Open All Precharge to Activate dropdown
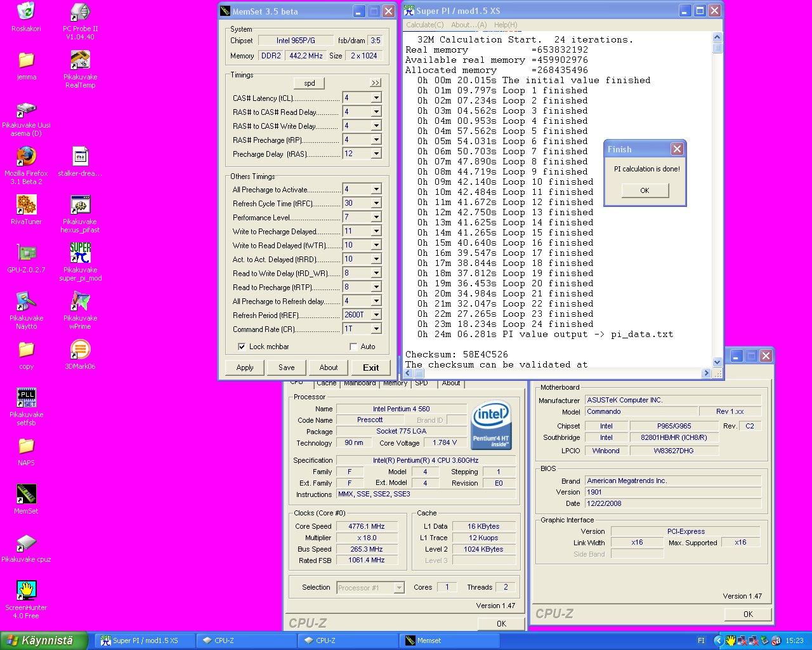The height and width of the screenshot is (650, 812). (x=376, y=189)
